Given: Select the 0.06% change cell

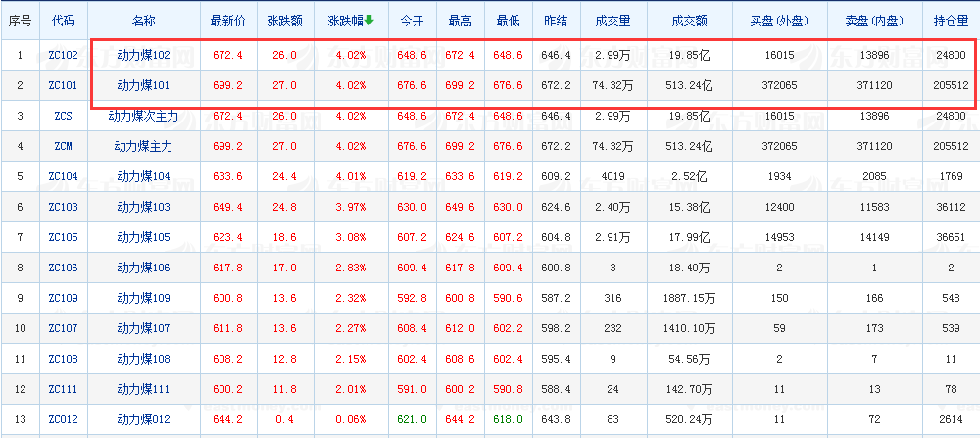Looking at the screenshot, I should pos(351,420).
